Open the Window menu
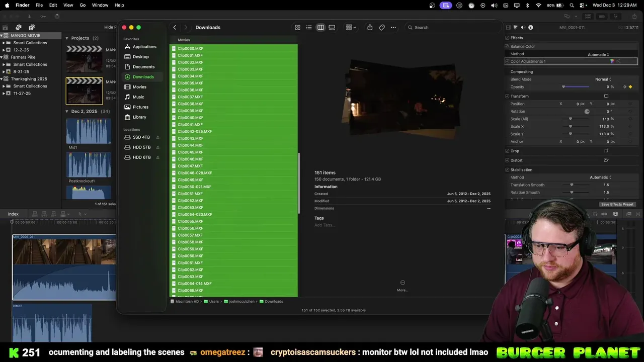 [100, 5]
